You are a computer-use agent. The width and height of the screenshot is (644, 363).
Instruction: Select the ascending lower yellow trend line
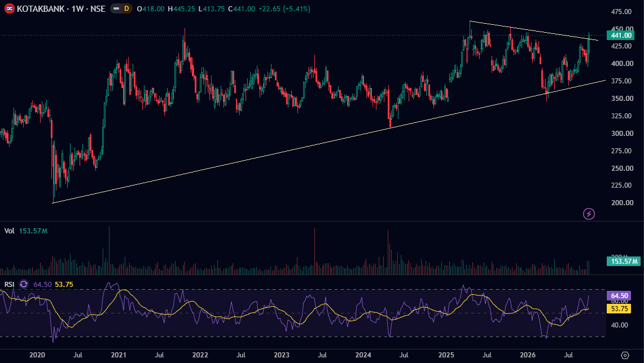328,141
